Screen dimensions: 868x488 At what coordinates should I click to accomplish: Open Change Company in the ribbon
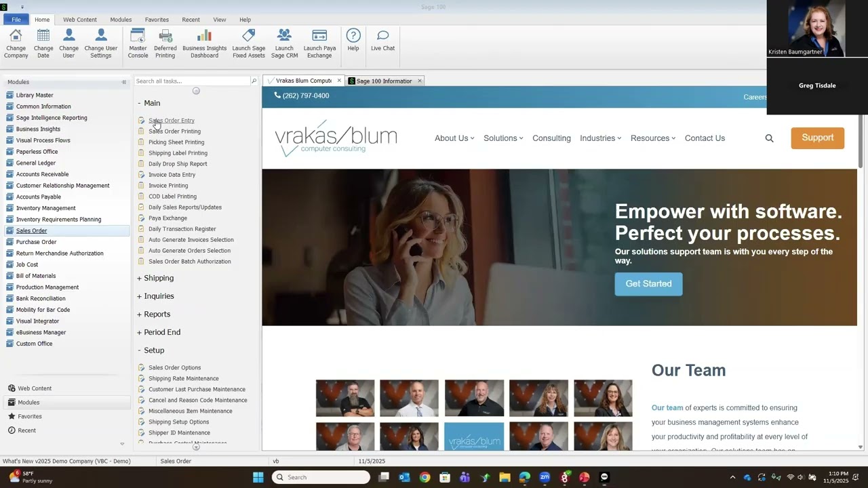[x=16, y=43]
